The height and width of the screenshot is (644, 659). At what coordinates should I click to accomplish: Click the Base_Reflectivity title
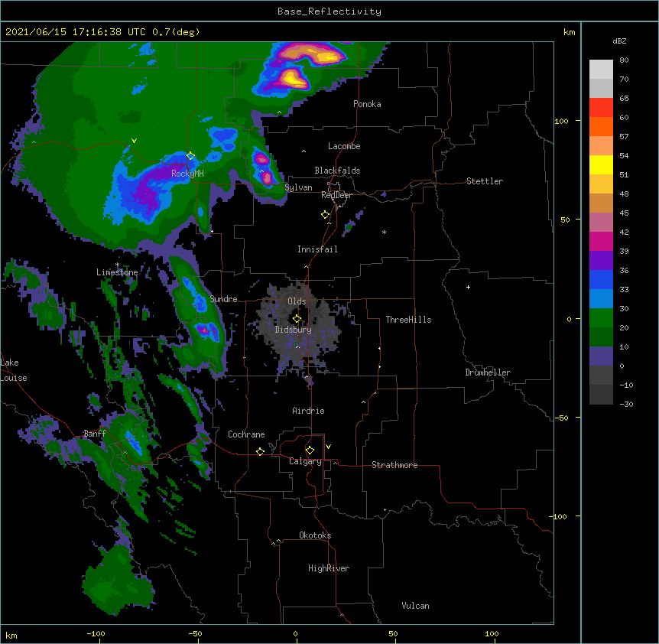click(329, 11)
